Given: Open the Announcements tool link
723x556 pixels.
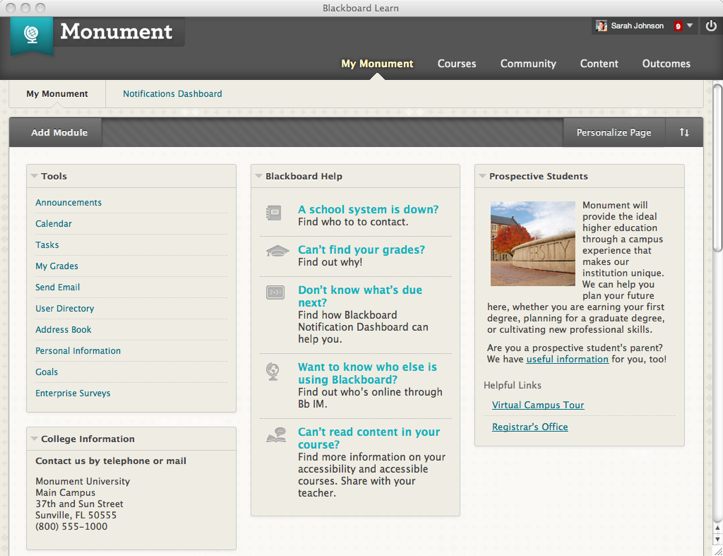Looking at the screenshot, I should pyautogui.click(x=68, y=202).
